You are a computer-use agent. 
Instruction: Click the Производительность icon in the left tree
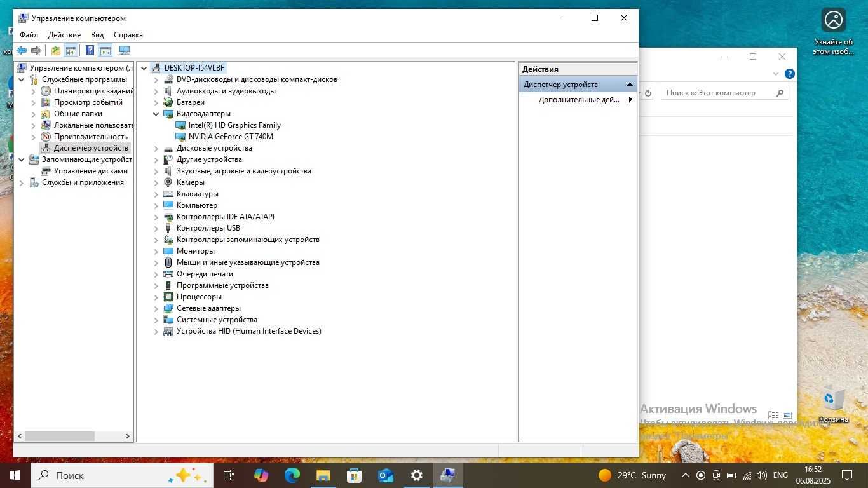coord(46,137)
